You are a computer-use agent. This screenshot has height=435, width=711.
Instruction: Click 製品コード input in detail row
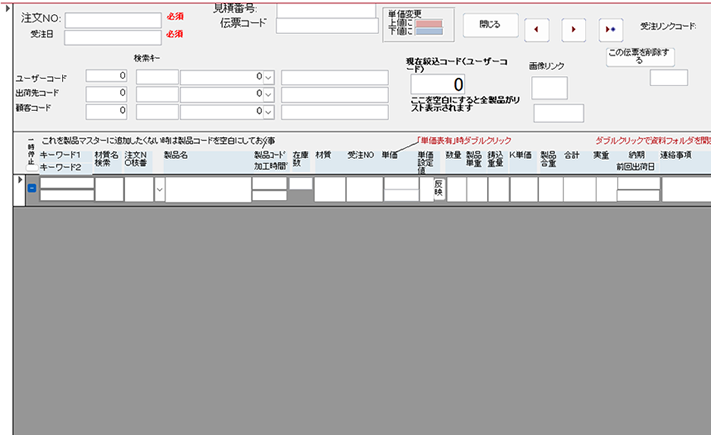tap(269, 183)
